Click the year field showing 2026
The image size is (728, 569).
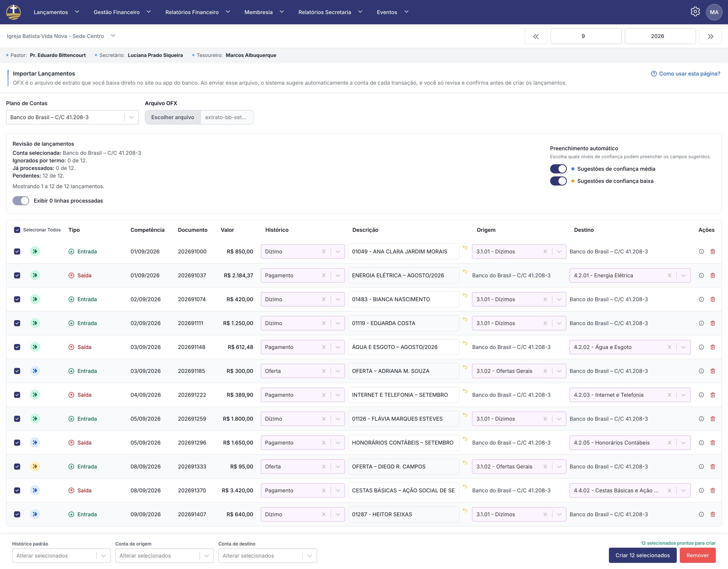[x=660, y=36]
